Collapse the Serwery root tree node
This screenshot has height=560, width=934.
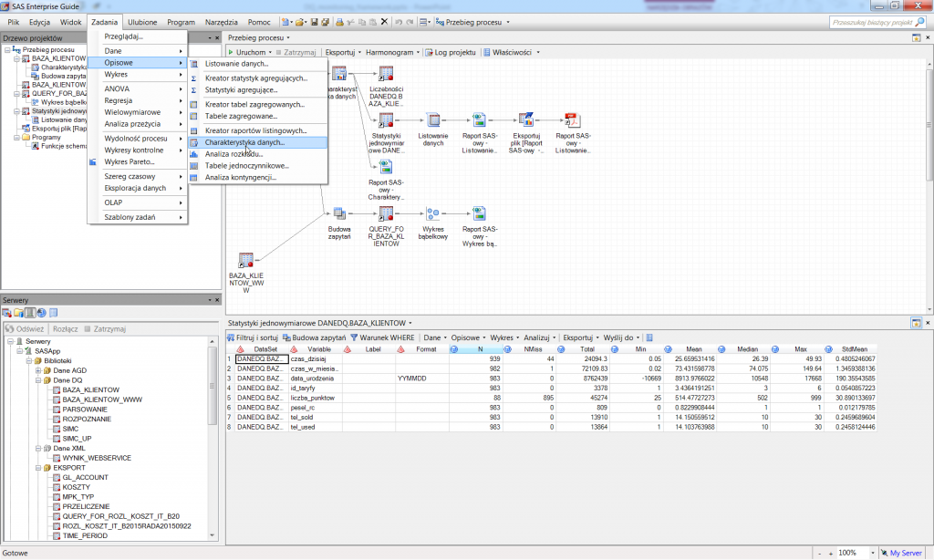[10, 341]
